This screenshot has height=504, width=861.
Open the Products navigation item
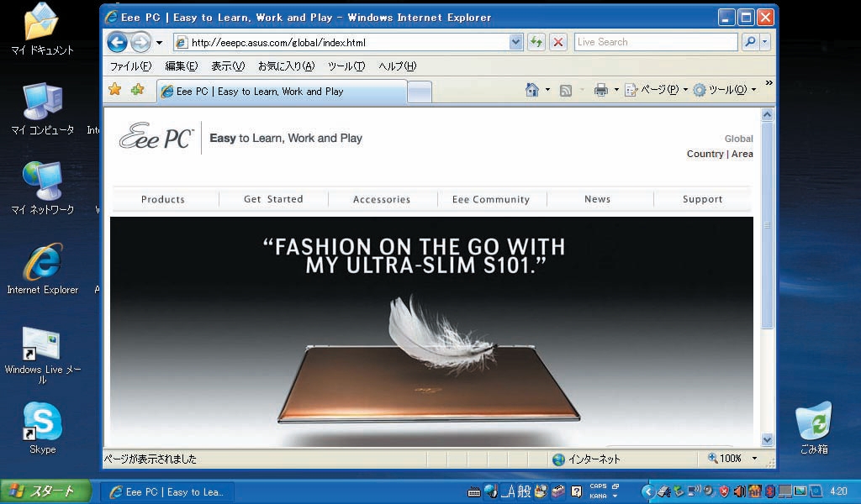(x=163, y=200)
